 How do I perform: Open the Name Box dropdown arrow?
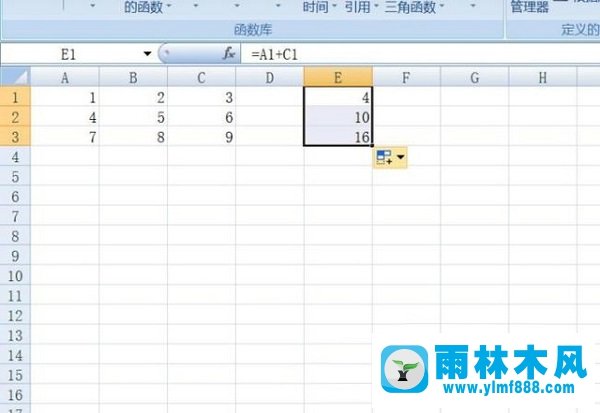click(147, 54)
